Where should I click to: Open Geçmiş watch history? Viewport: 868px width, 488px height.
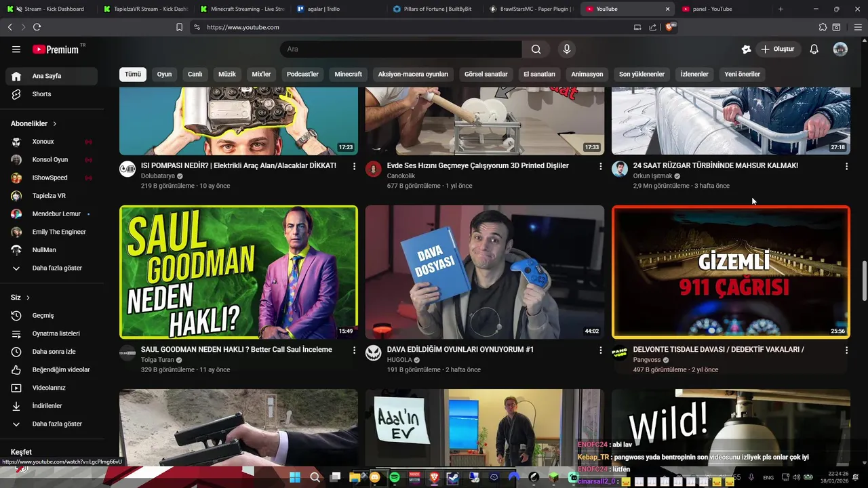52,315
